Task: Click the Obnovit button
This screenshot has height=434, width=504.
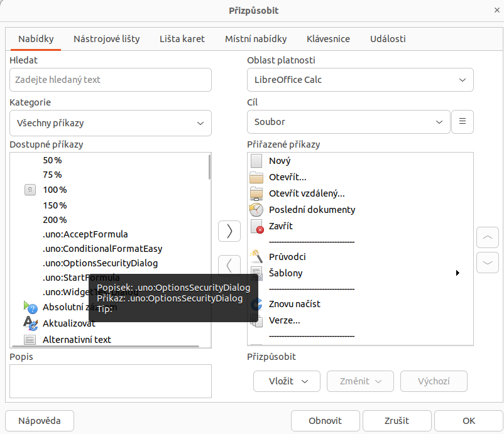Action: [x=326, y=421]
